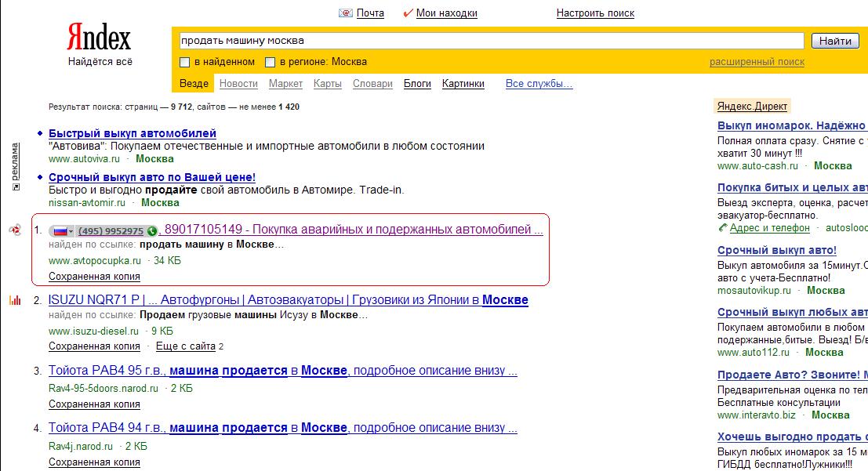Click the mosautovikup.ru address text

pyautogui.click(x=754, y=291)
